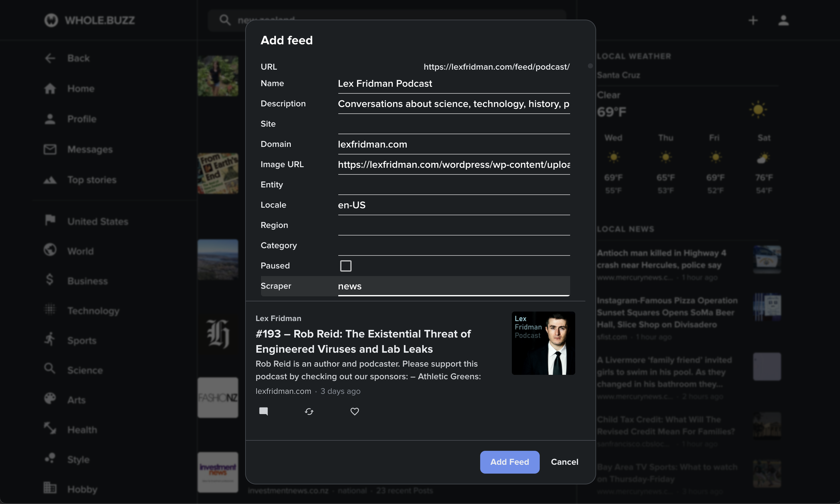Click the empty Site input field
Viewport: 840px width, 504px height.
[x=454, y=124]
